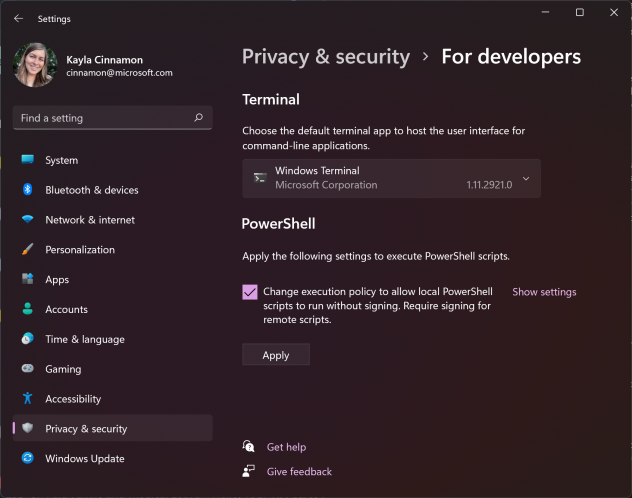The height and width of the screenshot is (498, 632).
Task: Open Time & language settings
Action: coord(84,339)
